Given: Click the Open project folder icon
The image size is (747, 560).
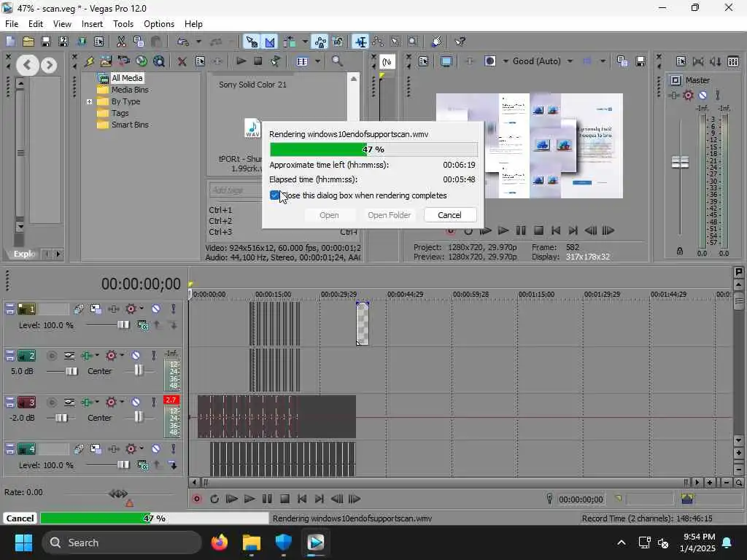Looking at the screenshot, I should pos(28,42).
